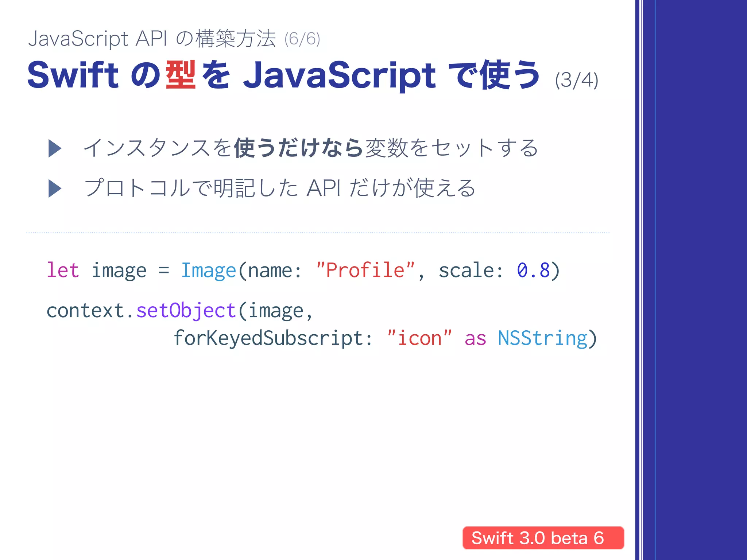Click the 'let' keyword in the code
The width and height of the screenshot is (747, 560).
tap(63, 270)
